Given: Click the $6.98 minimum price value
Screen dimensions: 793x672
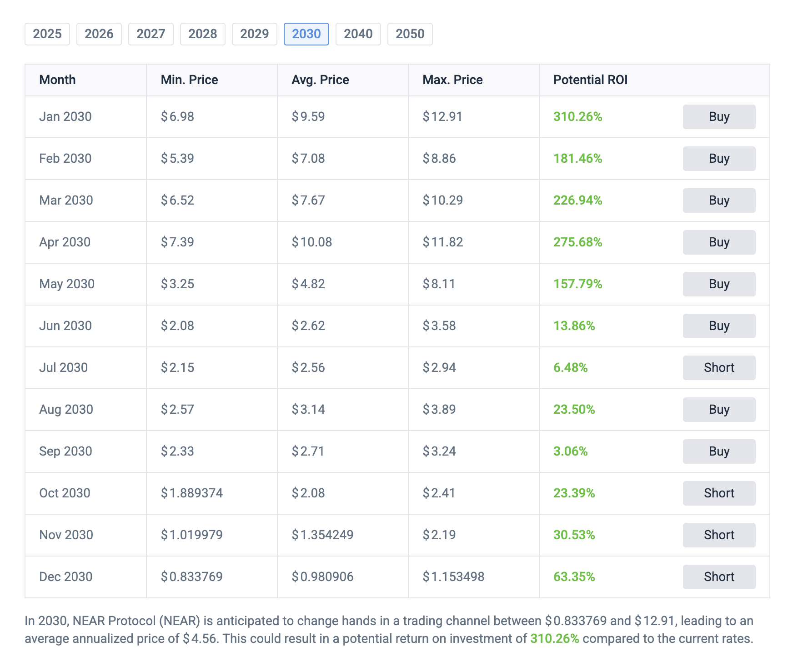Looking at the screenshot, I should pos(177,117).
